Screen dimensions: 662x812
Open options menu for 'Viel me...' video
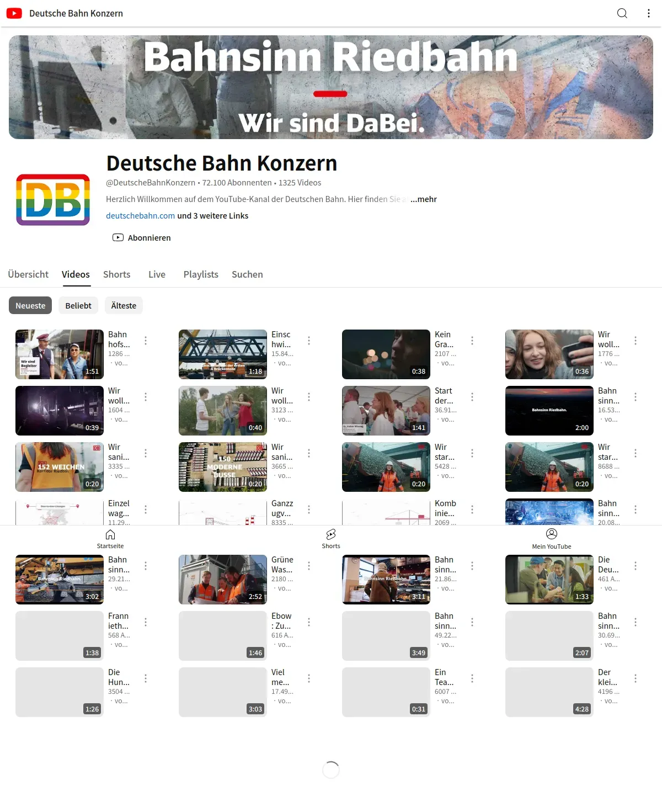click(x=309, y=678)
